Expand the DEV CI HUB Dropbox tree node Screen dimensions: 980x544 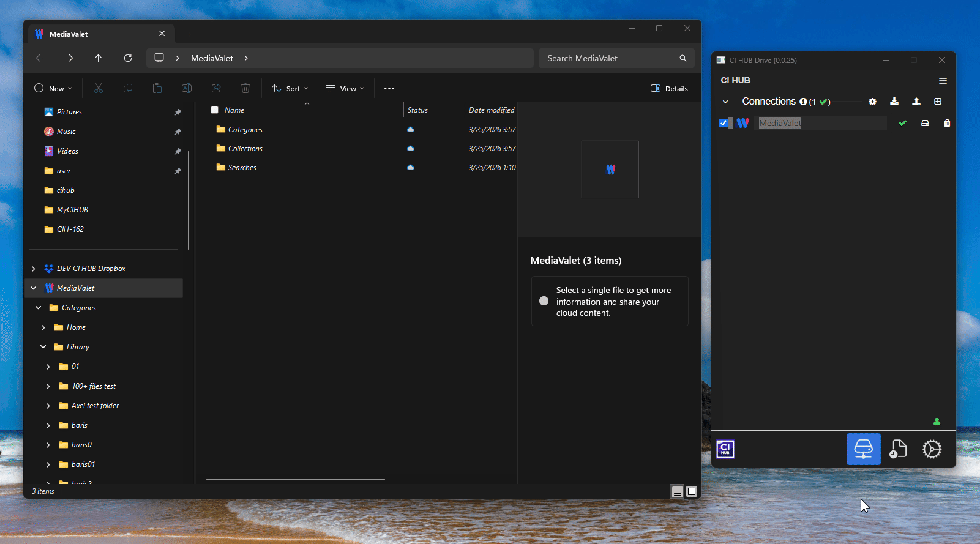(x=34, y=269)
